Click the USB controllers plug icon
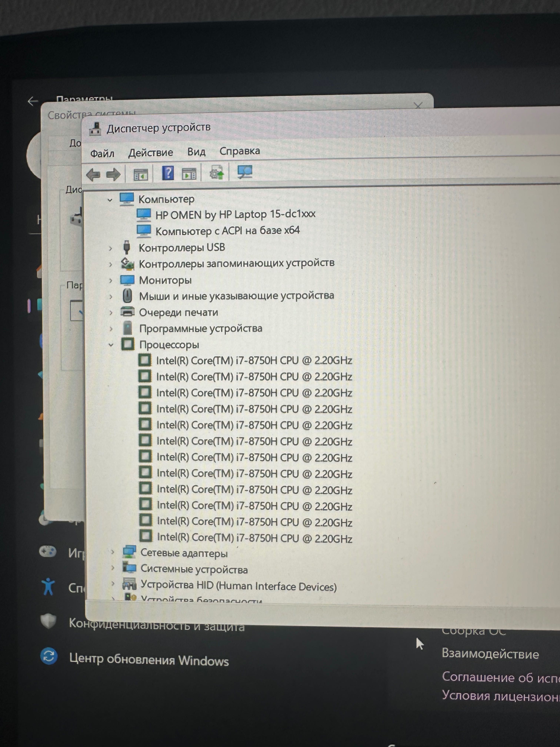 pyautogui.click(x=127, y=247)
